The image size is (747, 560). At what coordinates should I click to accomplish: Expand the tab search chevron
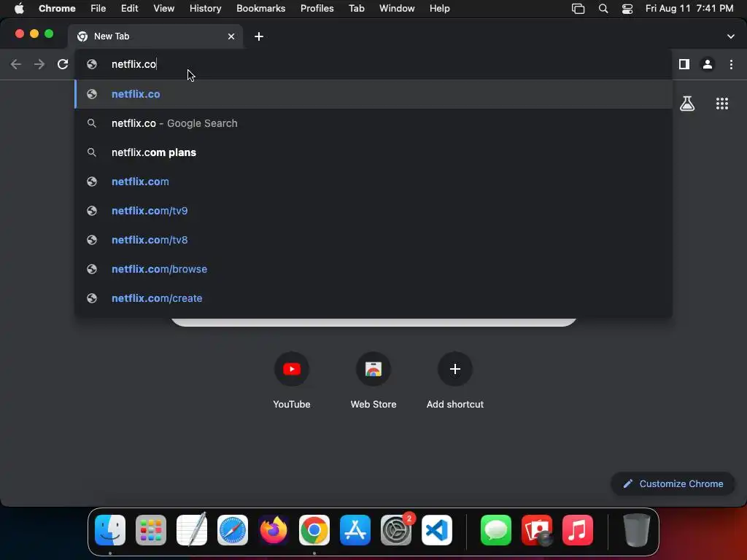730,36
